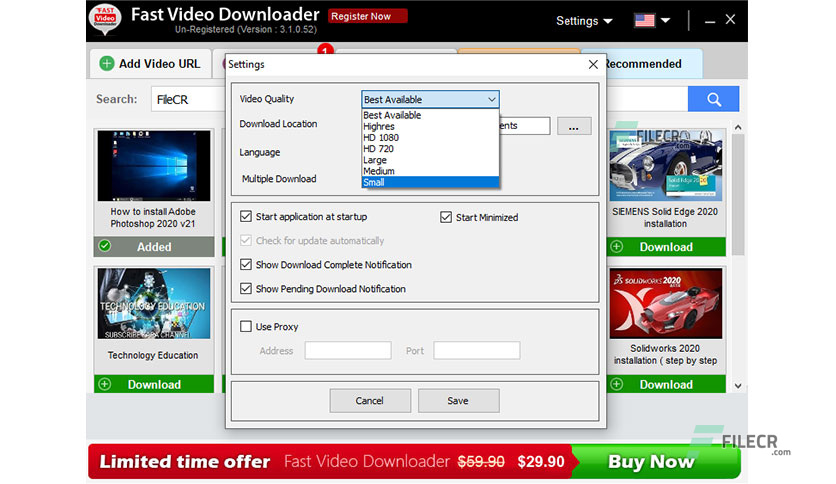Click 'How to install Adobe Photoshop 2020' title

(153, 217)
